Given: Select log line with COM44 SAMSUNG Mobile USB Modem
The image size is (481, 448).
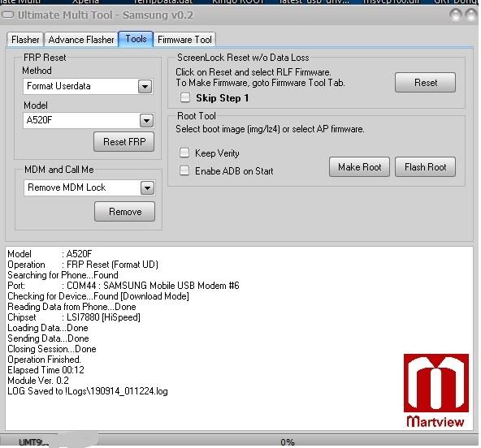Looking at the screenshot, I should [123, 286].
